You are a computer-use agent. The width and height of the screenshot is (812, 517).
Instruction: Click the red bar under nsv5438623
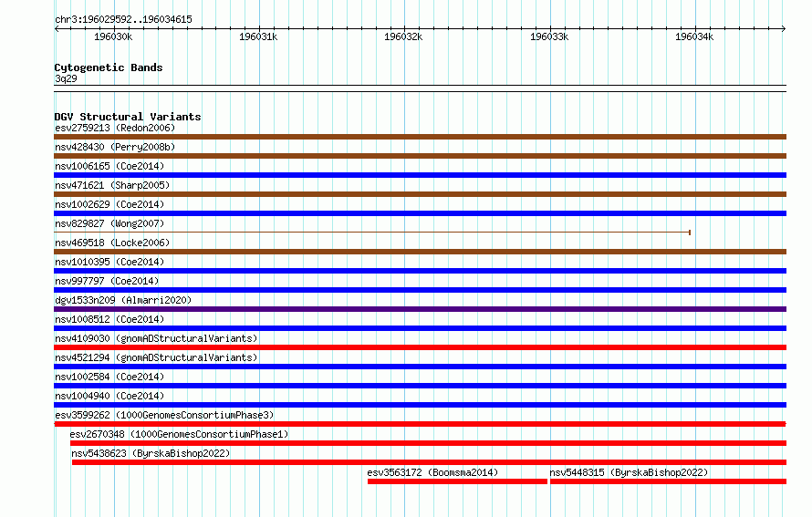click(x=430, y=462)
